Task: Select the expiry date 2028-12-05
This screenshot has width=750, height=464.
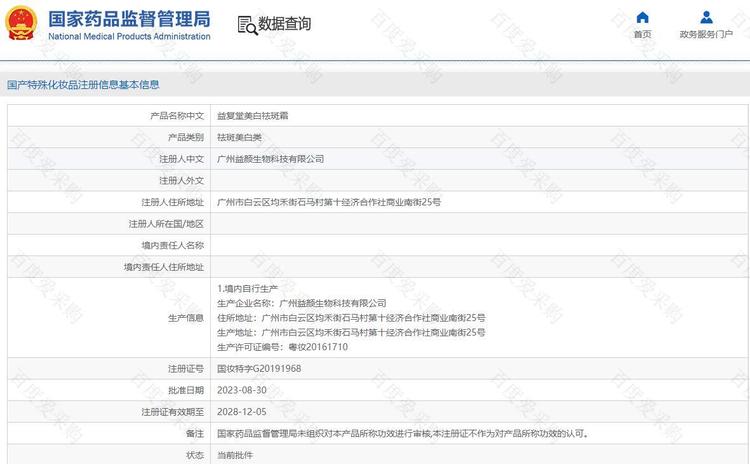Action: (242, 412)
